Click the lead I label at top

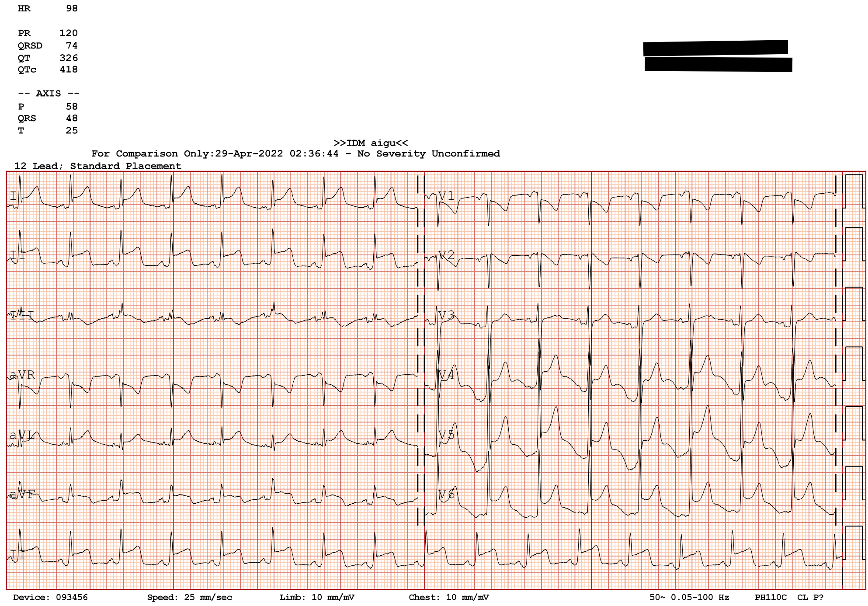point(13,196)
